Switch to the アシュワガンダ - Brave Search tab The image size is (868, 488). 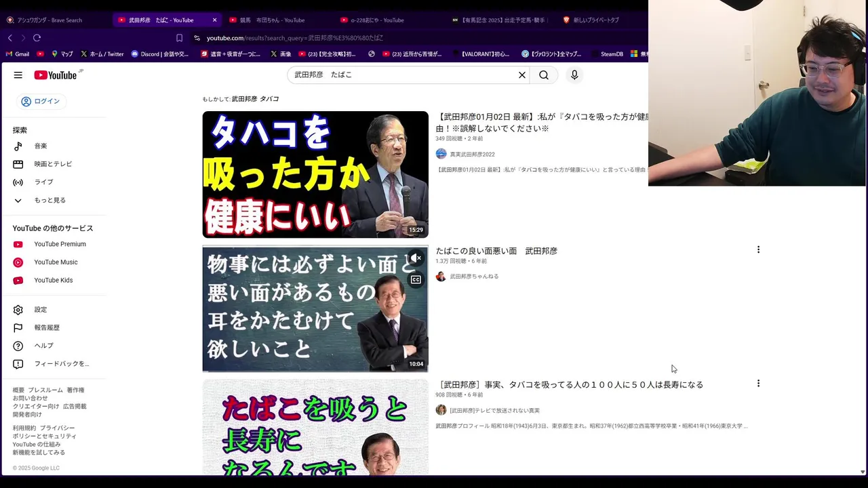click(x=49, y=20)
